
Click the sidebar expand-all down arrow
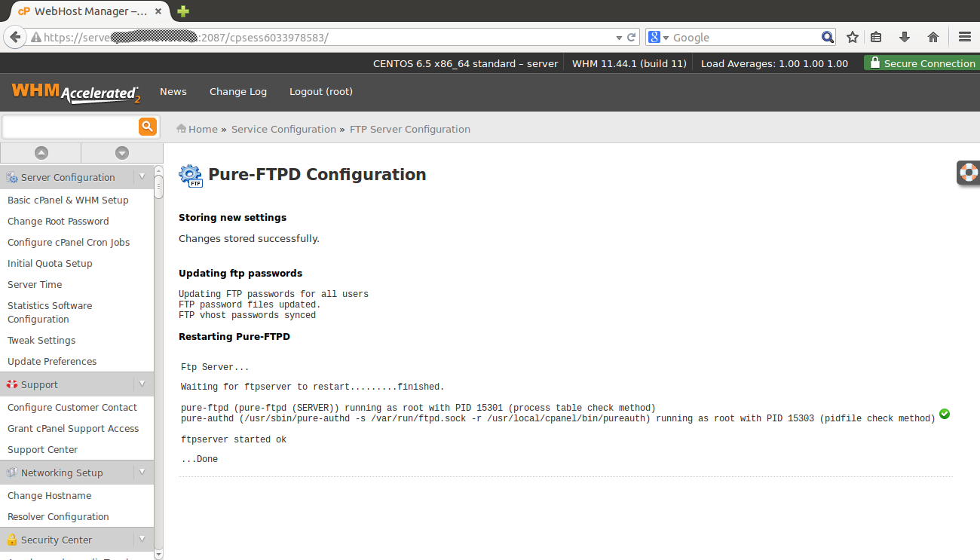122,153
